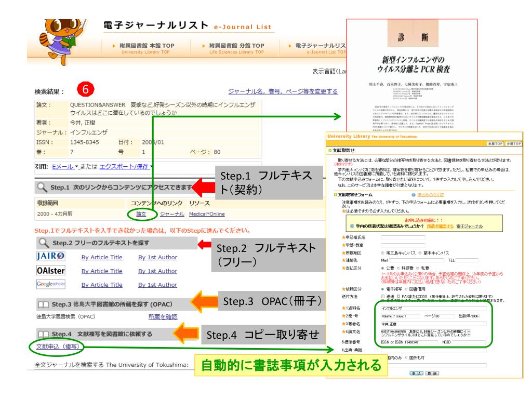Click 著者名 field containing 今井, 正樹
Image resolution: width=532 pixels, height=399 pixels.
434,324
